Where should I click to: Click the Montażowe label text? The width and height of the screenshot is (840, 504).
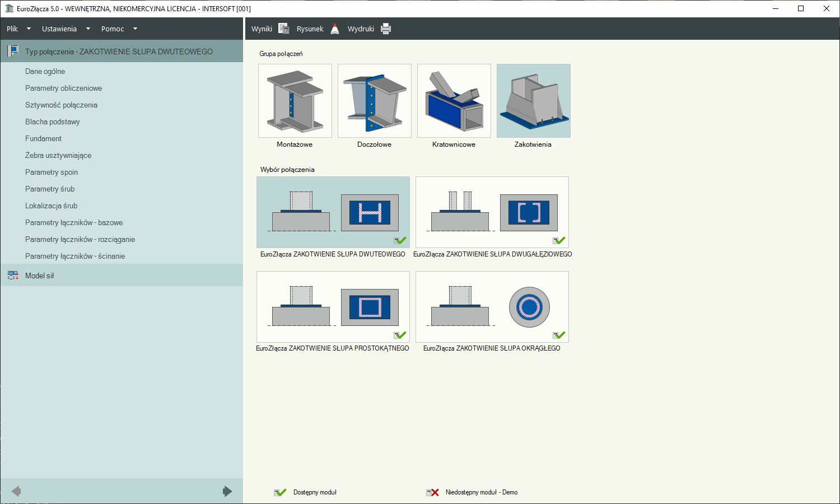pos(295,144)
